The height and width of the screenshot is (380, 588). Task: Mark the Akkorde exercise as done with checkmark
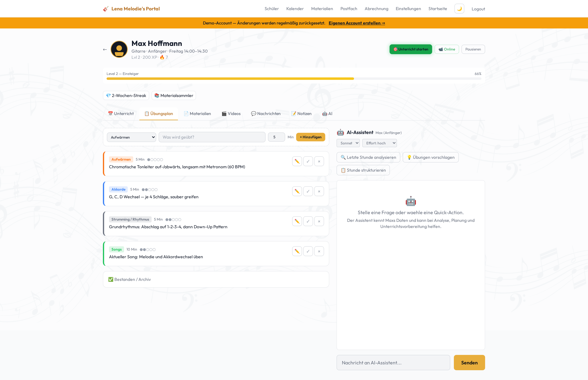(308, 191)
